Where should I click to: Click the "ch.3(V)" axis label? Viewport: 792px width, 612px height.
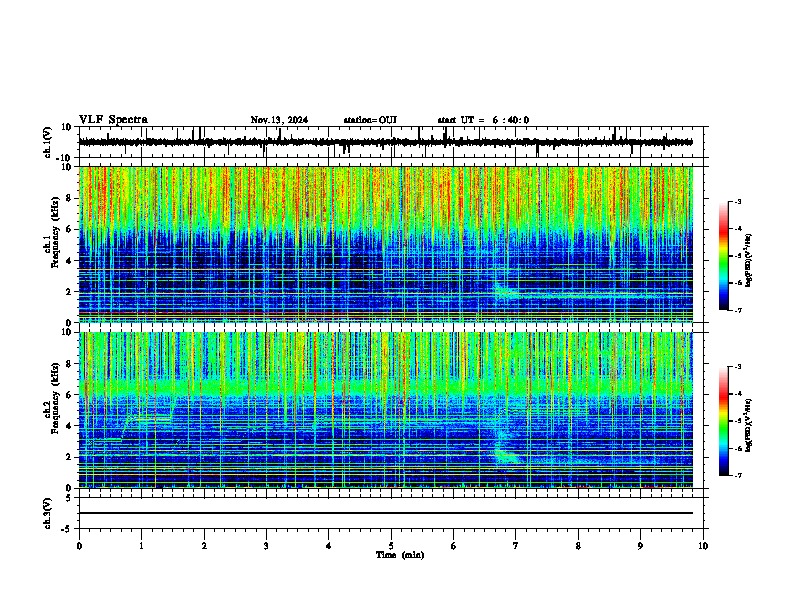pyautogui.click(x=48, y=514)
